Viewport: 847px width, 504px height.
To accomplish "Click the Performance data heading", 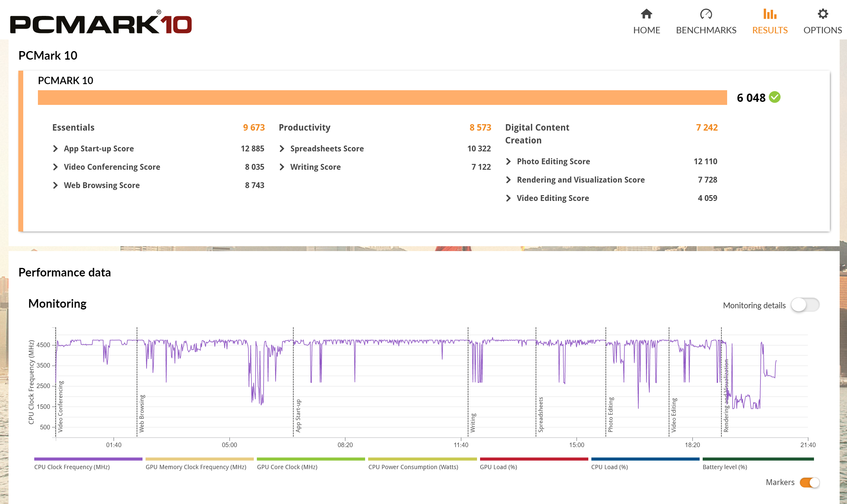I will click(x=65, y=272).
